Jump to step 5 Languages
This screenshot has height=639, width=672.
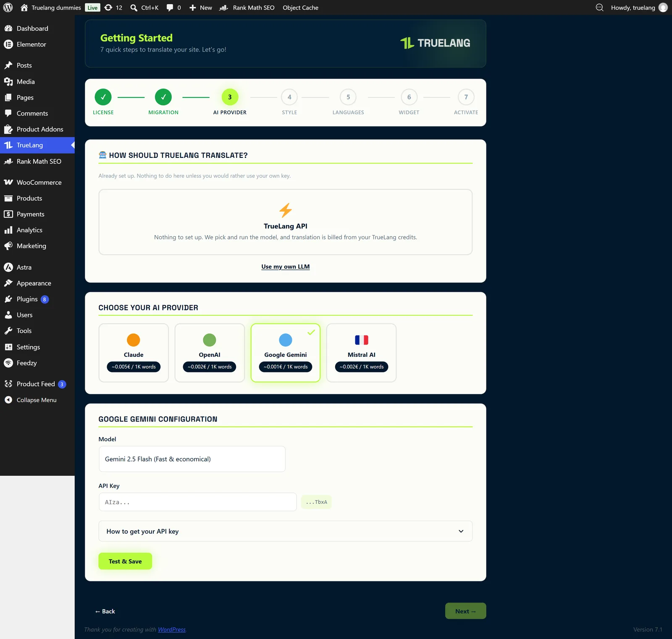click(348, 102)
